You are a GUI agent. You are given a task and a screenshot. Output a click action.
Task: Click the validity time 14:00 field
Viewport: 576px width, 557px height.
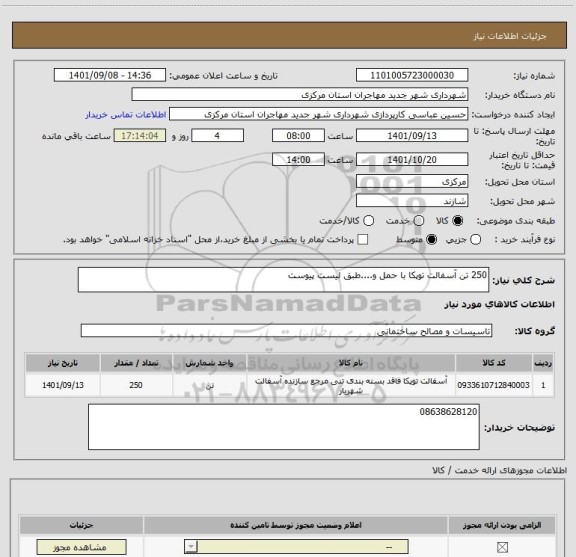pyautogui.click(x=298, y=159)
